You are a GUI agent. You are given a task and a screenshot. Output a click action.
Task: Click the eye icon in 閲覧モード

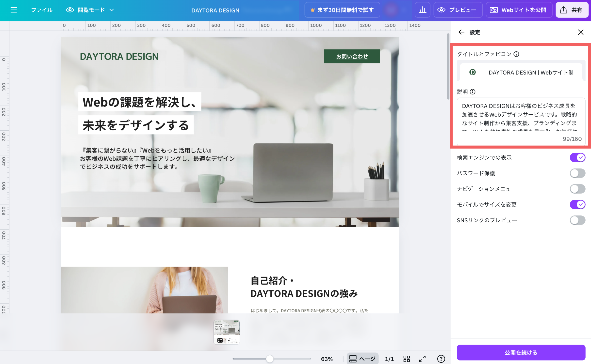pos(70,10)
